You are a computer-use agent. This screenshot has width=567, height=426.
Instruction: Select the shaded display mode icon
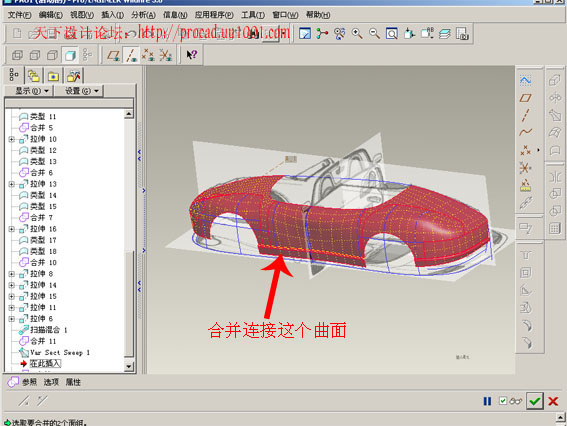(x=70, y=55)
